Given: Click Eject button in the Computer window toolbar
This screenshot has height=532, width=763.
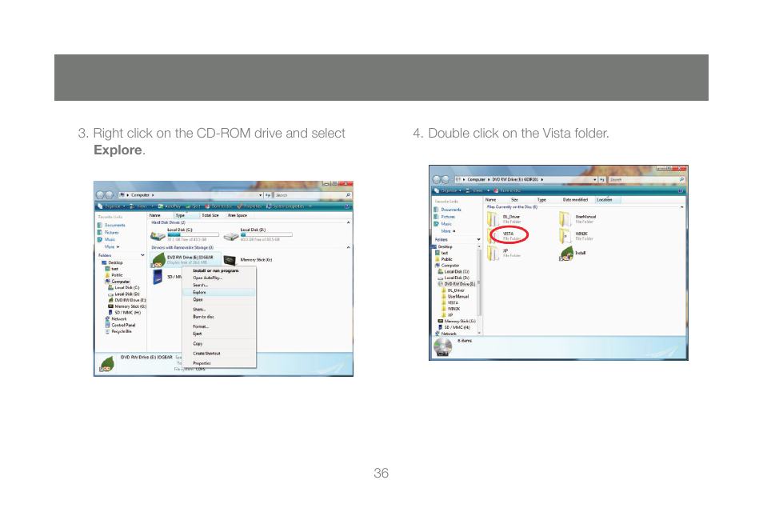Looking at the screenshot, I should (194, 206).
